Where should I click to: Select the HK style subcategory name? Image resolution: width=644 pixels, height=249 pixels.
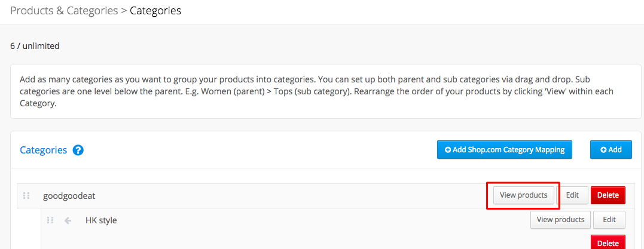point(101,220)
